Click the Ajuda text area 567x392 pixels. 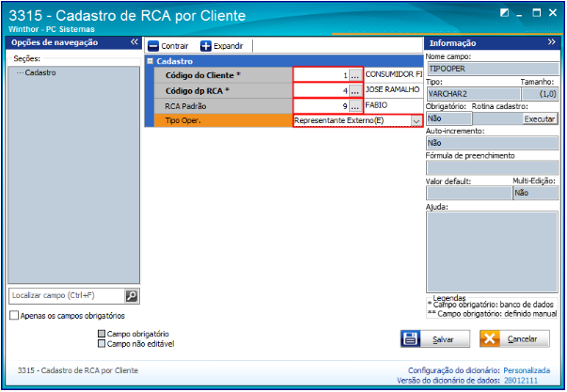(492, 252)
